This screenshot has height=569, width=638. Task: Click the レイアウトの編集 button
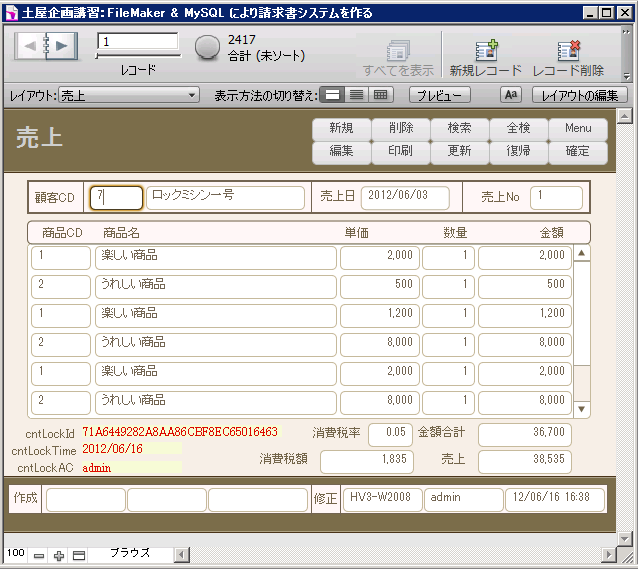[x=579, y=95]
